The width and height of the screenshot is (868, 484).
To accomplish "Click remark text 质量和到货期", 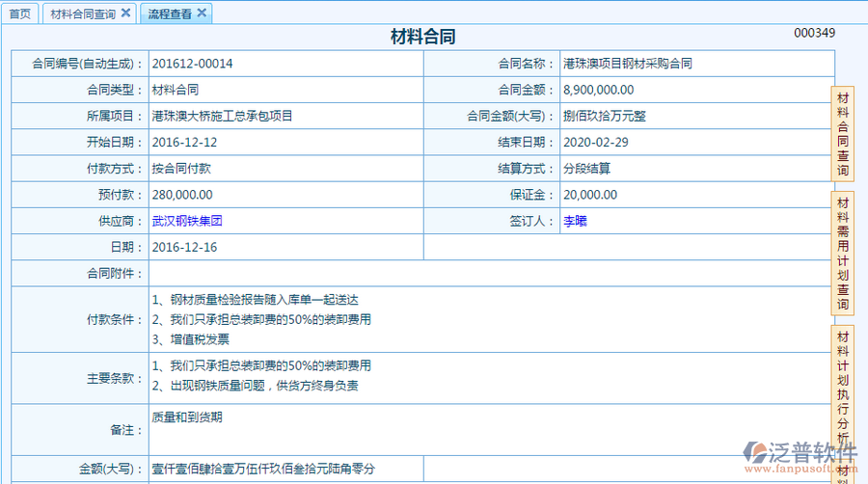I will pos(187,417).
